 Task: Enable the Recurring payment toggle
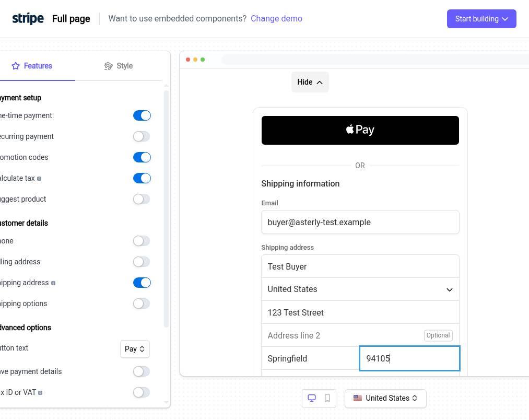coord(142,136)
